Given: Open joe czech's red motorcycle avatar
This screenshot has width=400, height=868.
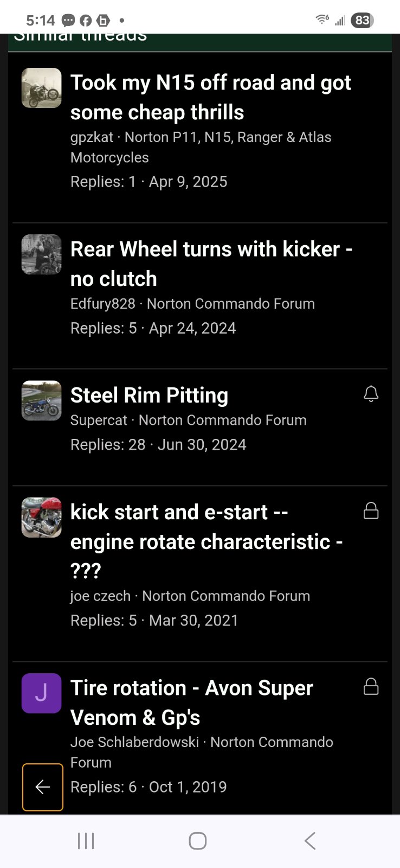Looking at the screenshot, I should tap(41, 518).
